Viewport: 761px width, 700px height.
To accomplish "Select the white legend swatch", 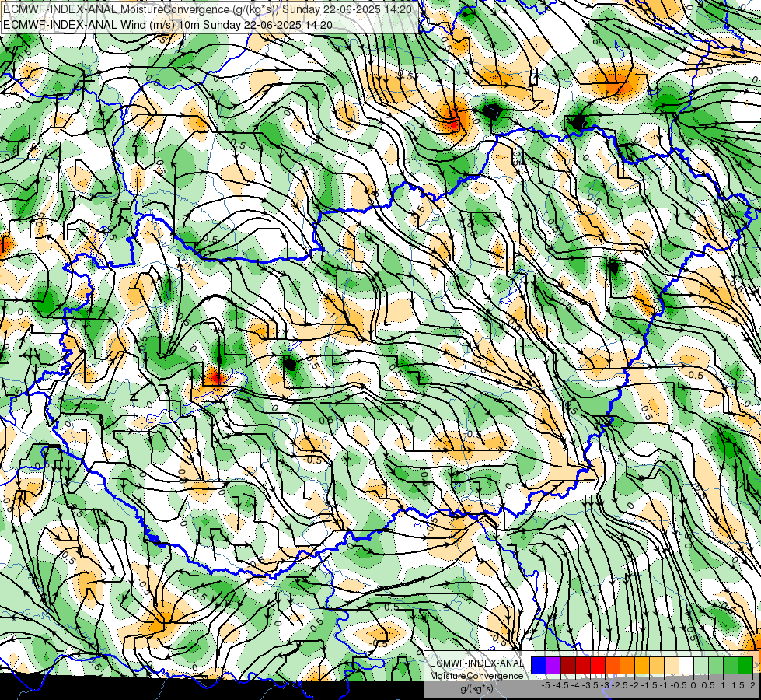I will pyautogui.click(x=686, y=666).
